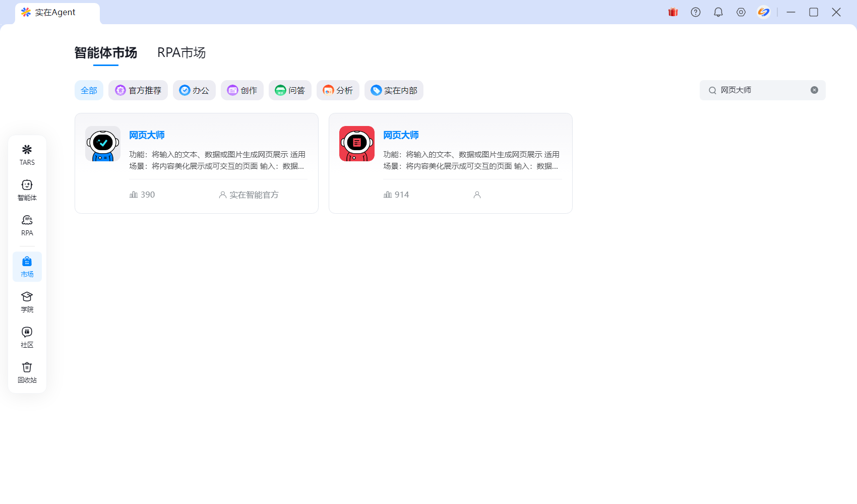Click the gift icon in title bar
The image size is (857, 504).
673,12
